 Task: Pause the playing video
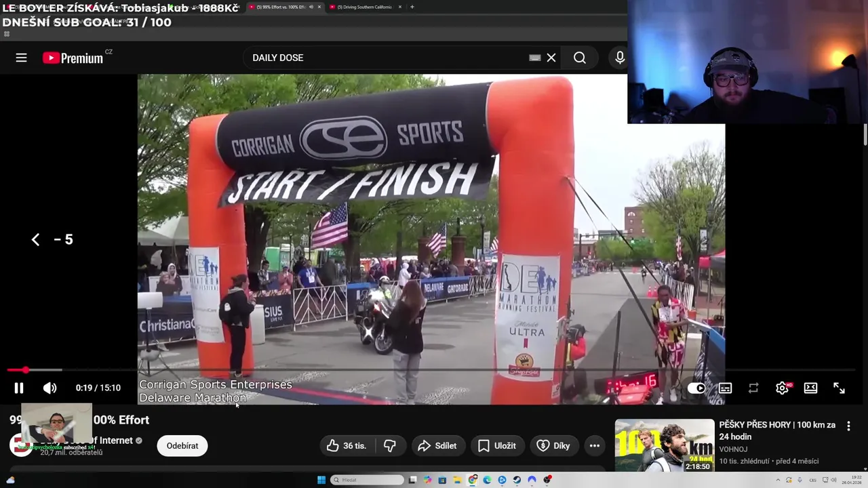click(19, 388)
